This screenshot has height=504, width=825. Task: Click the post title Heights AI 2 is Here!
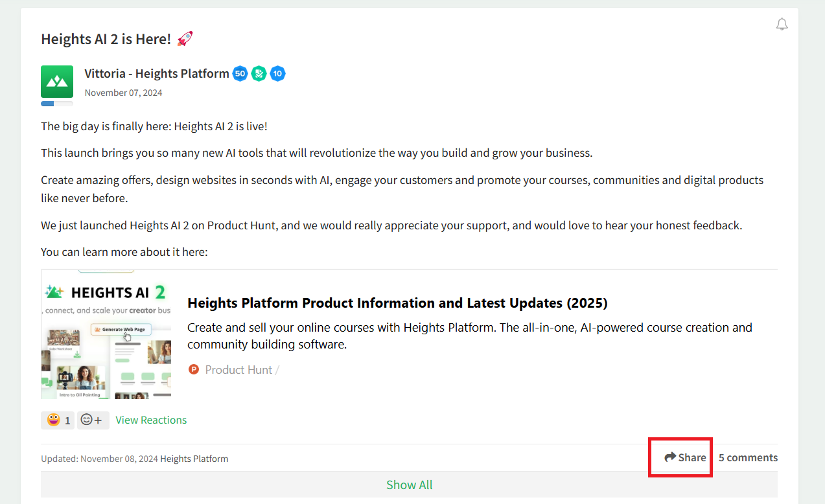(x=106, y=39)
